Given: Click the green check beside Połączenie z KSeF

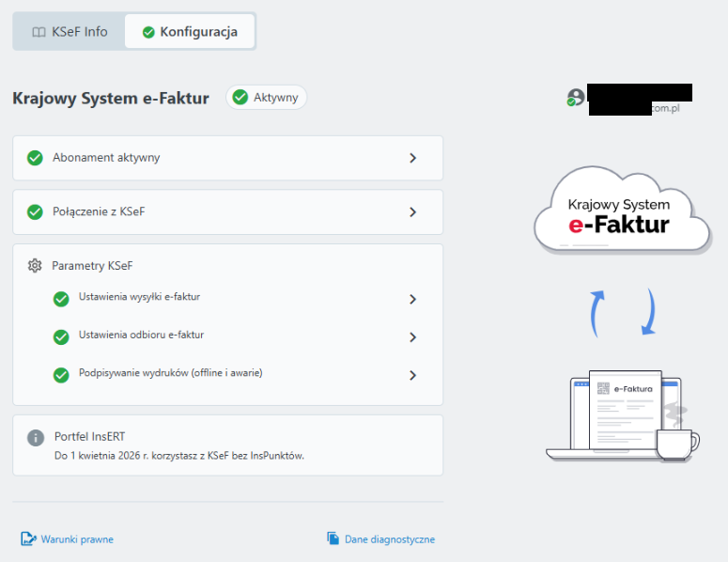Looking at the screenshot, I should [x=35, y=212].
